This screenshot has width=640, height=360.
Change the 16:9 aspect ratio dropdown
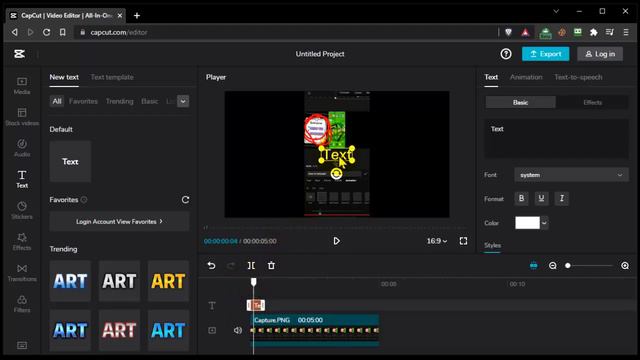(x=437, y=241)
